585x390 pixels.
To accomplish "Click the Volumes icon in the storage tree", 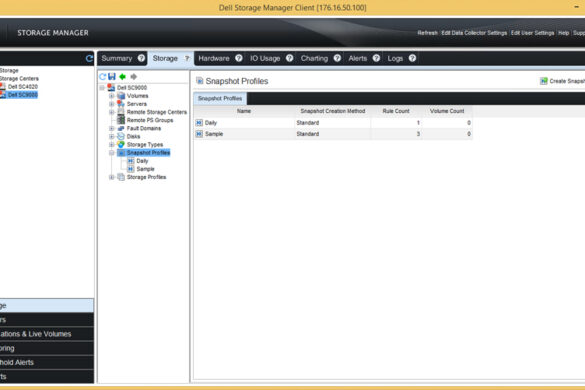I will 121,96.
